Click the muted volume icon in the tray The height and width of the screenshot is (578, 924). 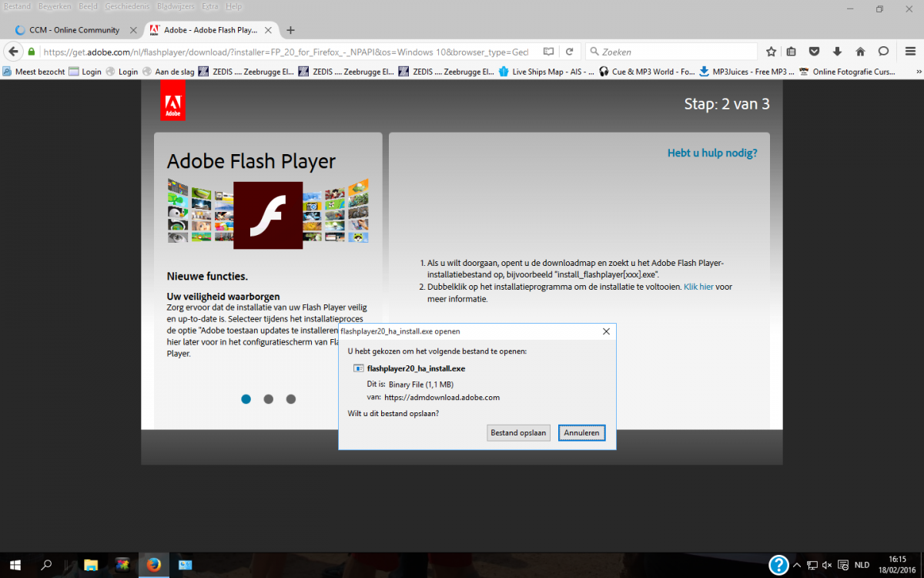click(828, 566)
